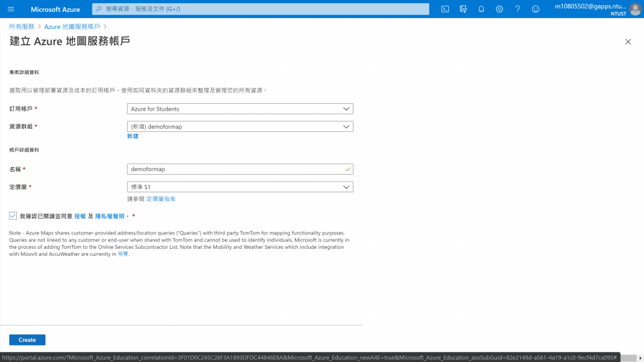The height and width of the screenshot is (362, 644).
Task: Click the Microsoft Azure home title
Action: click(55, 9)
